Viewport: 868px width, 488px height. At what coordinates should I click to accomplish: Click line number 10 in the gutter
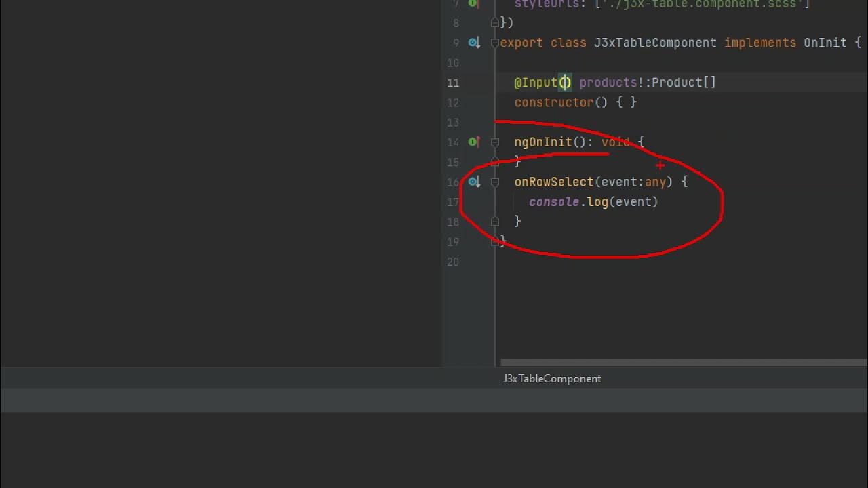tap(453, 63)
